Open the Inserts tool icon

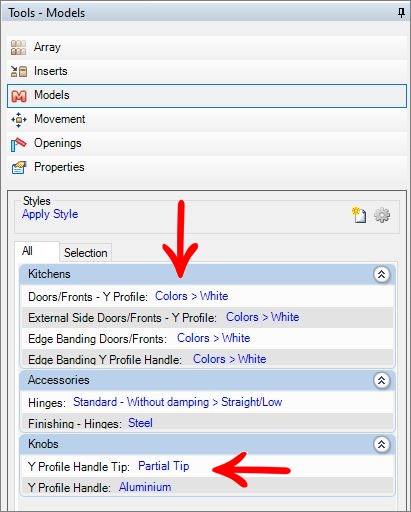(x=19, y=71)
